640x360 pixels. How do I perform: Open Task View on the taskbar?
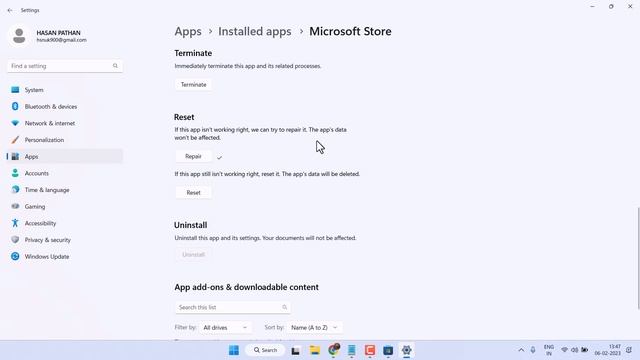pyautogui.click(x=296, y=350)
